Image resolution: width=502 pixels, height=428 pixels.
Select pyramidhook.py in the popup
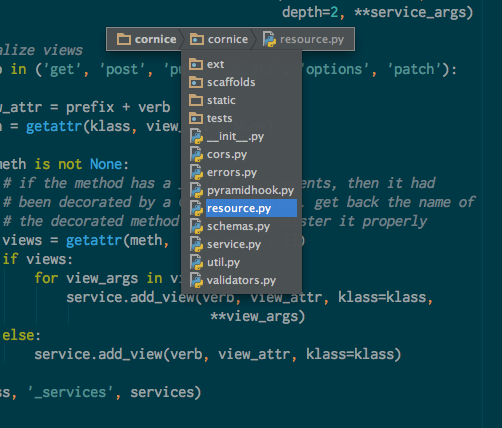241,190
